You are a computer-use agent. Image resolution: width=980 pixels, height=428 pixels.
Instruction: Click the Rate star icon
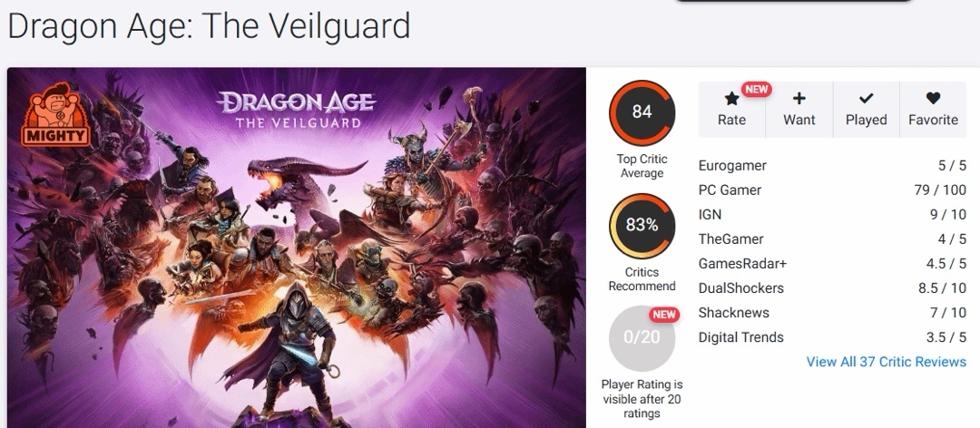731,99
